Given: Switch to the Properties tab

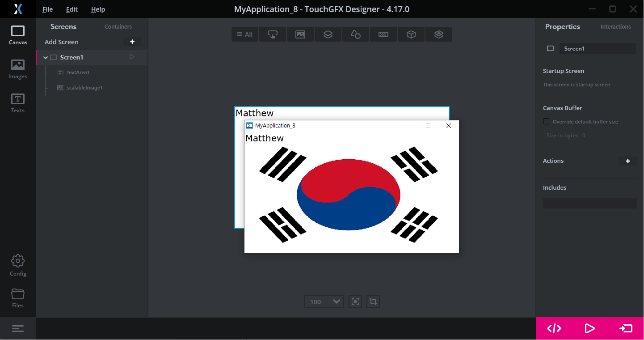Looking at the screenshot, I should pyautogui.click(x=563, y=26).
